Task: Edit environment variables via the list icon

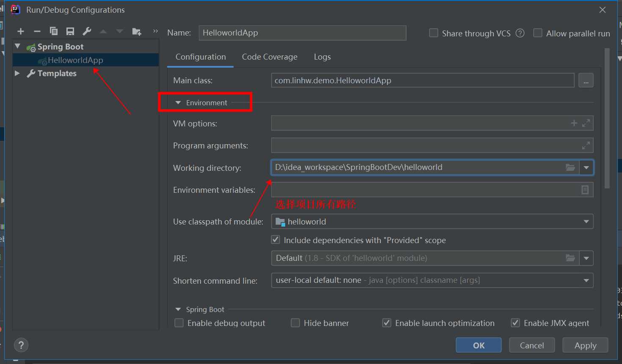Action: click(585, 190)
